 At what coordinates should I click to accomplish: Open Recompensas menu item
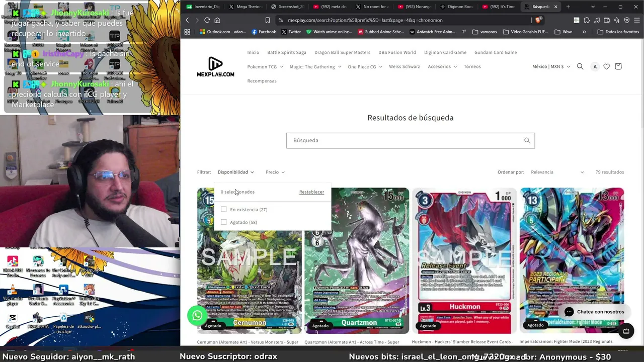tap(262, 81)
